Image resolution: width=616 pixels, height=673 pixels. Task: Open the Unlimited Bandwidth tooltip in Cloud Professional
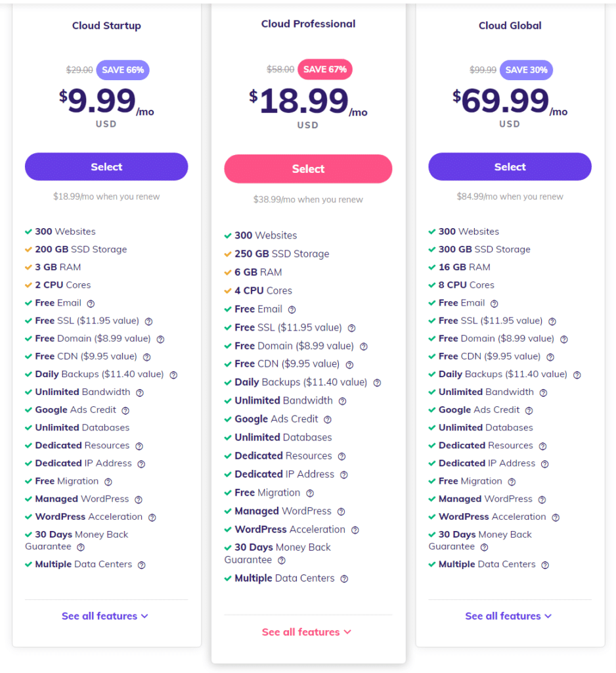pyautogui.click(x=341, y=401)
